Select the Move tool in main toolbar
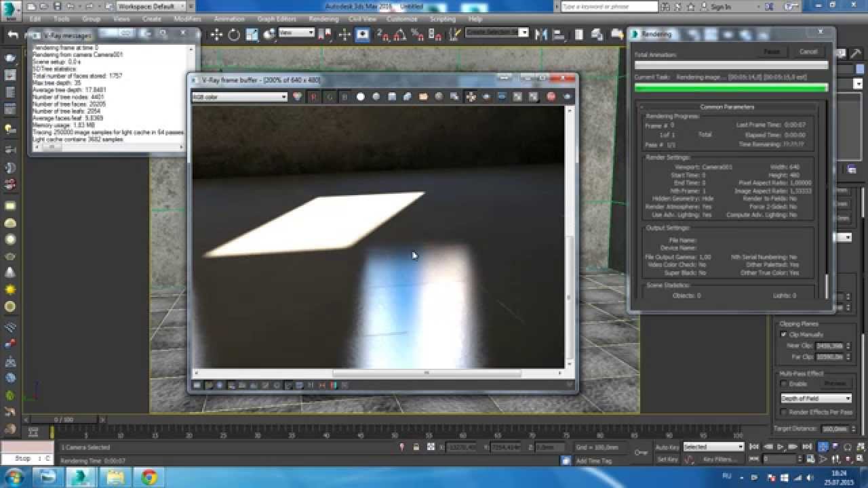This screenshot has height=488, width=868. click(217, 34)
